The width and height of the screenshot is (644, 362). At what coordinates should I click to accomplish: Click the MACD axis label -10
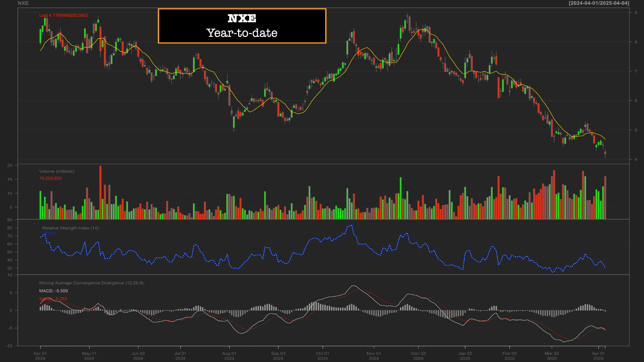9,346
